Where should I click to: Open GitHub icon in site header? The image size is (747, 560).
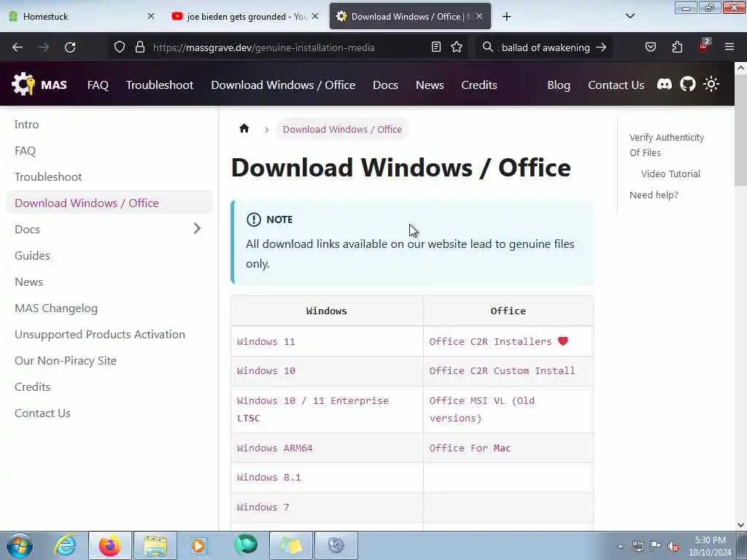click(687, 85)
